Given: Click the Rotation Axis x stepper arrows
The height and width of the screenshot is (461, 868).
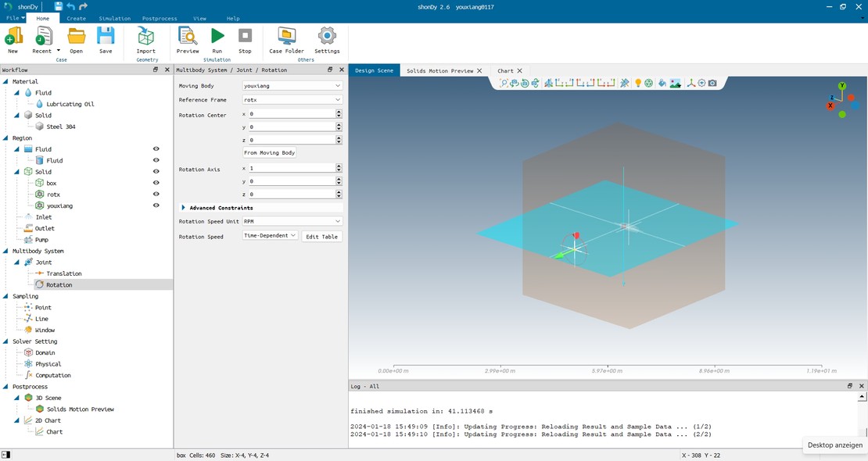Looking at the screenshot, I should coord(339,168).
